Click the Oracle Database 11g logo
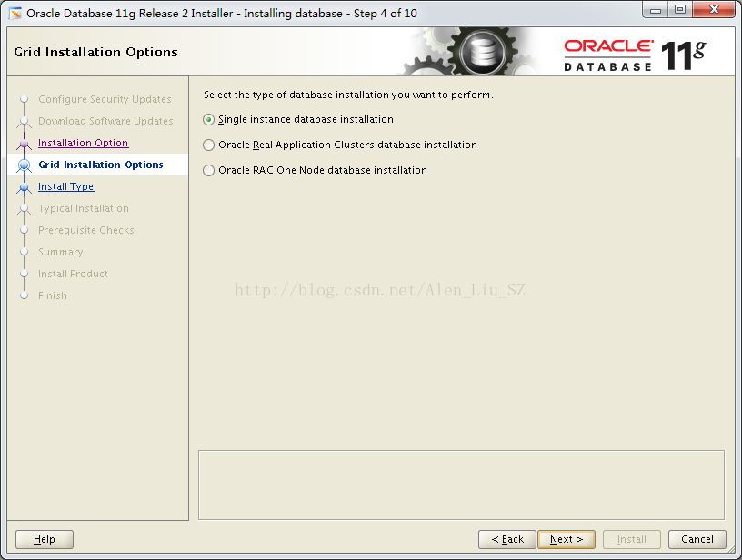Screen dimensions: 742x560 click(634, 55)
